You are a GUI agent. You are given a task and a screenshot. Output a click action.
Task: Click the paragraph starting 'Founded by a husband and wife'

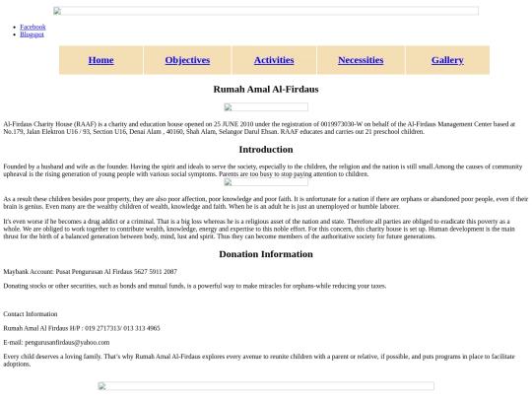[x=263, y=170]
